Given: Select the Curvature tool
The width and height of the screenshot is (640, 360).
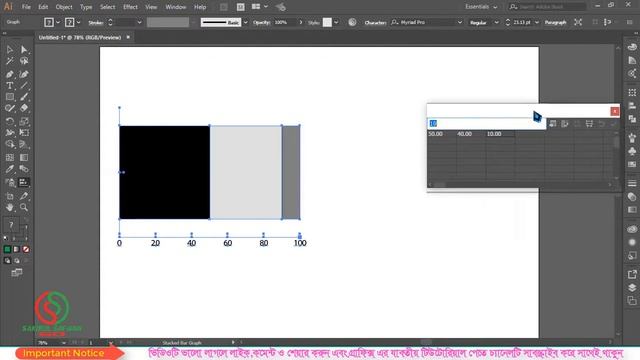Looking at the screenshot, I should [24, 74].
